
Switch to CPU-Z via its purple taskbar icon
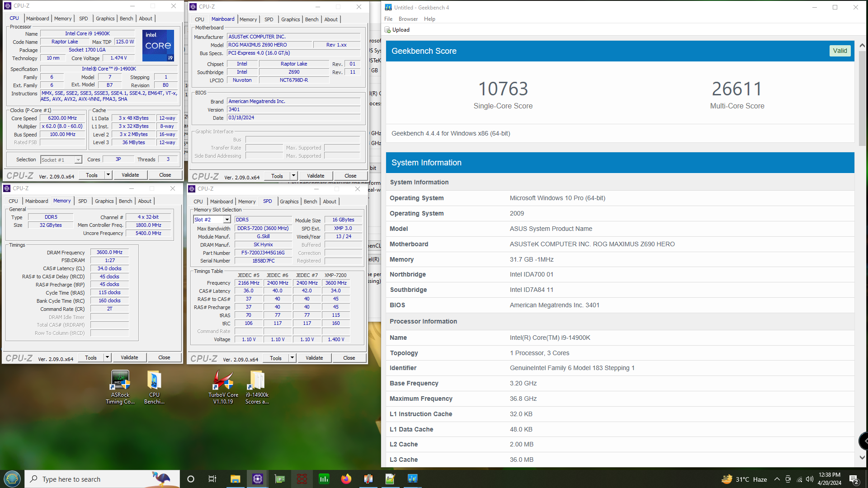click(x=258, y=479)
